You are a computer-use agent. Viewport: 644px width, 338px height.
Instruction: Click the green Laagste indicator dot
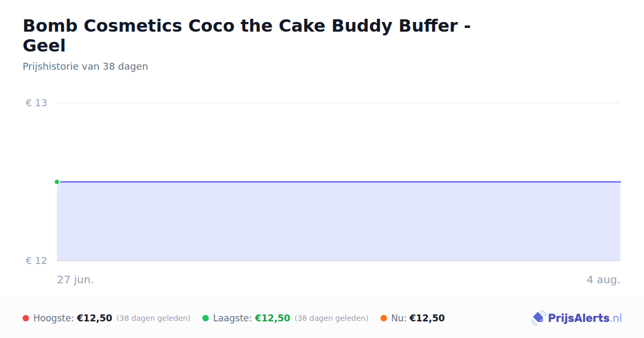pos(206,318)
